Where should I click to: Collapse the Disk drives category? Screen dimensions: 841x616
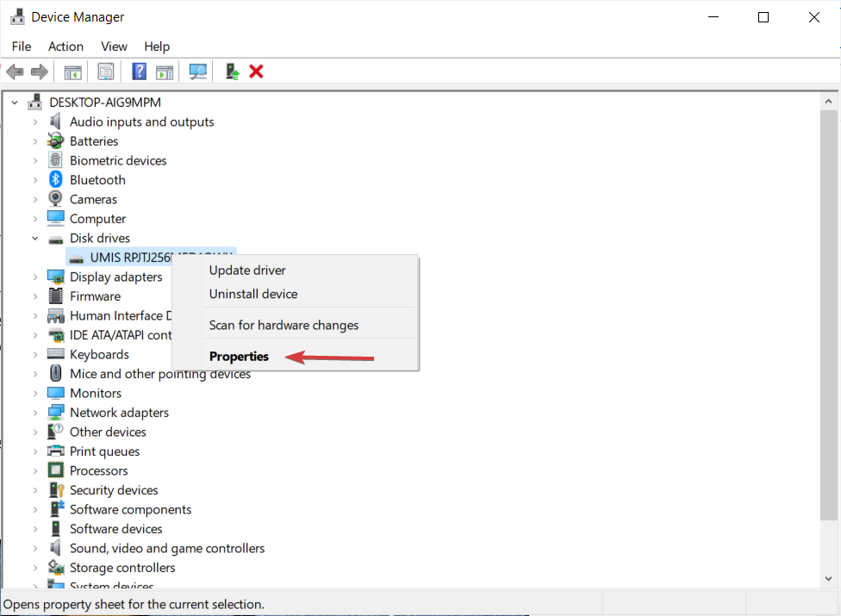pos(35,238)
